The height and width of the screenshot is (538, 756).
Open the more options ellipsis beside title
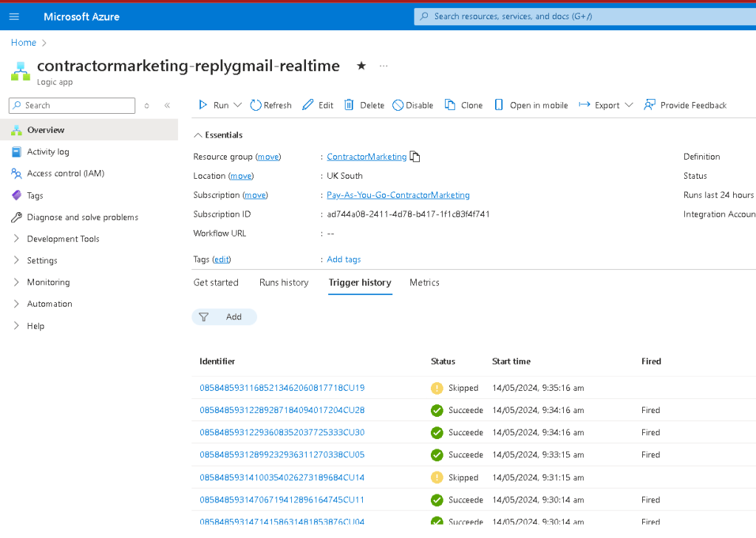[x=384, y=66]
